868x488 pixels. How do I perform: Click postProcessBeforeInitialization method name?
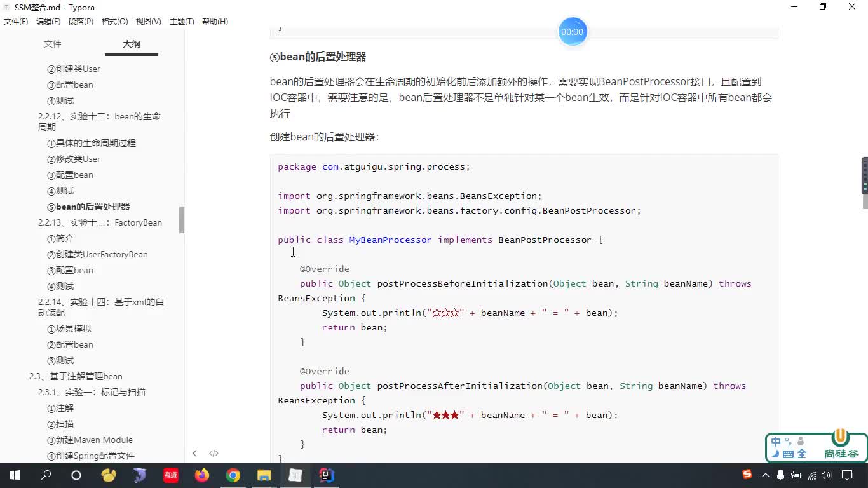(x=463, y=283)
